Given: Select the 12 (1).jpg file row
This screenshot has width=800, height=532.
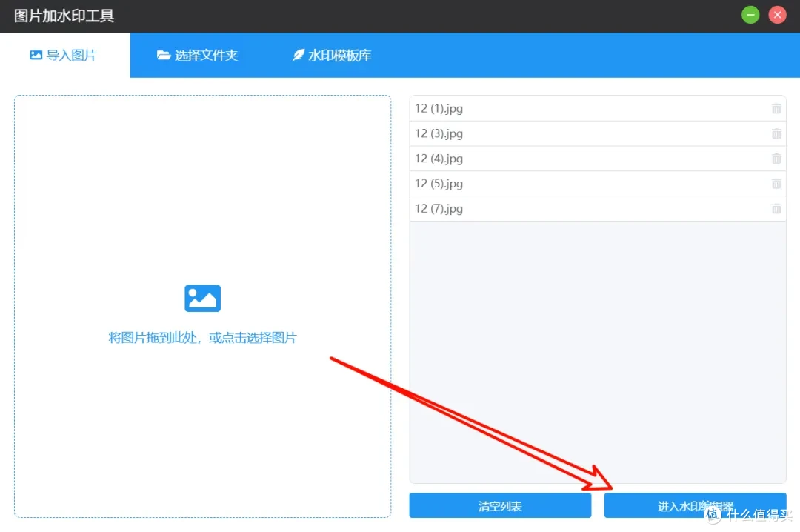Looking at the screenshot, I should pyautogui.click(x=598, y=108).
